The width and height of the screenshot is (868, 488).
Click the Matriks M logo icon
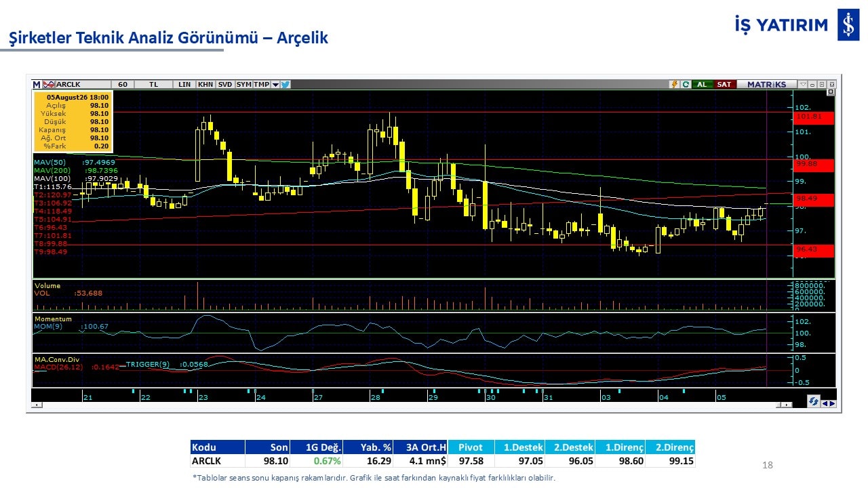(x=37, y=85)
